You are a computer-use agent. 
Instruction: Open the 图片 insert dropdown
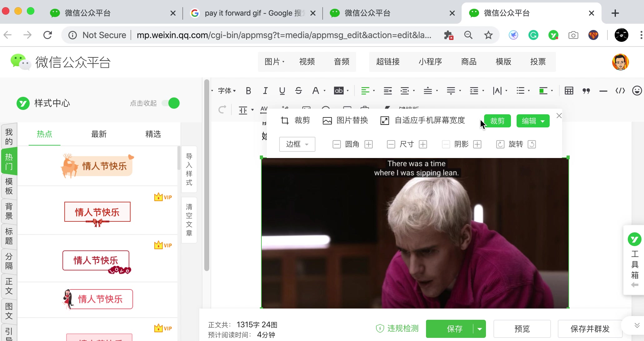274,62
